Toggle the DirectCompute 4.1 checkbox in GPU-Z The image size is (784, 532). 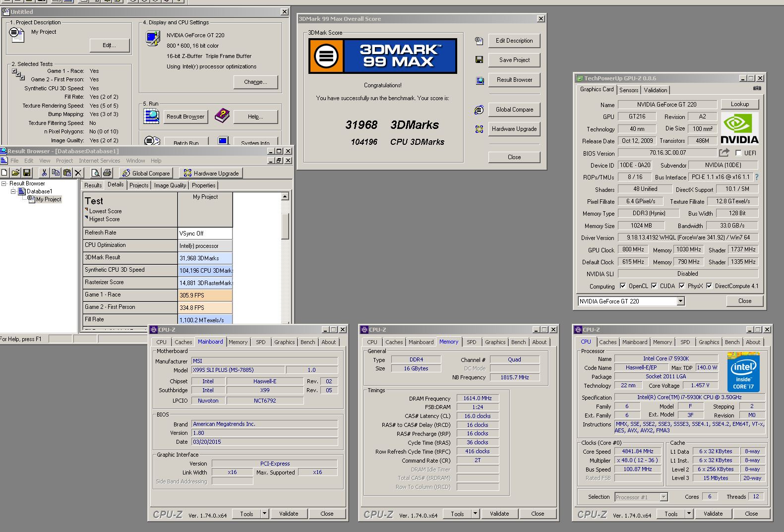point(709,286)
